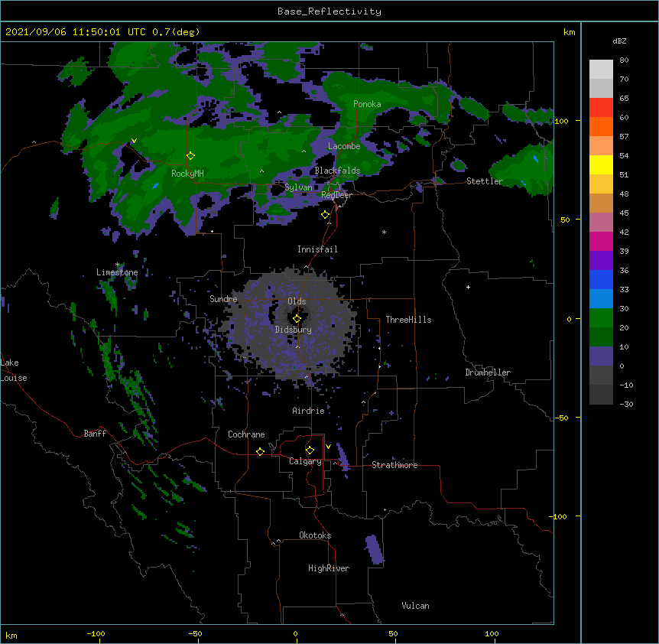Image resolution: width=659 pixels, height=644 pixels.
Task: Click the Calgary city label
Action: click(x=305, y=461)
